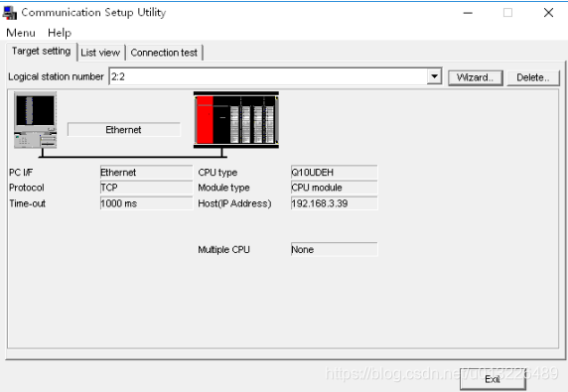Click the Protocol TCP value
568x392 pixels.
click(146, 188)
